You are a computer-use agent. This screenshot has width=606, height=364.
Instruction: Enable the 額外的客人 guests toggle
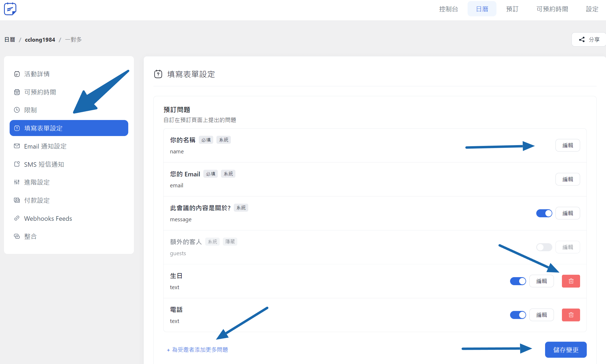click(x=544, y=247)
